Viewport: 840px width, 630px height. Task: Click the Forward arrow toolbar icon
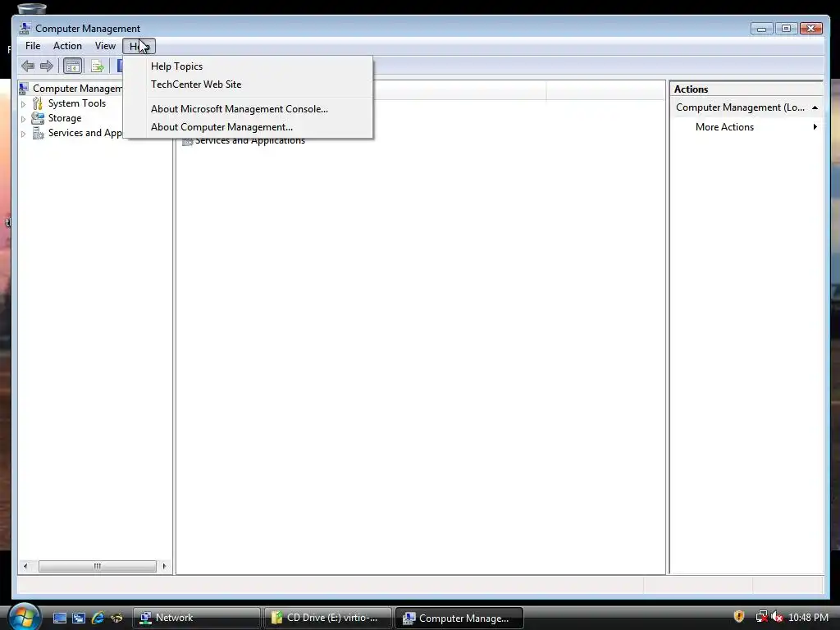pos(47,66)
